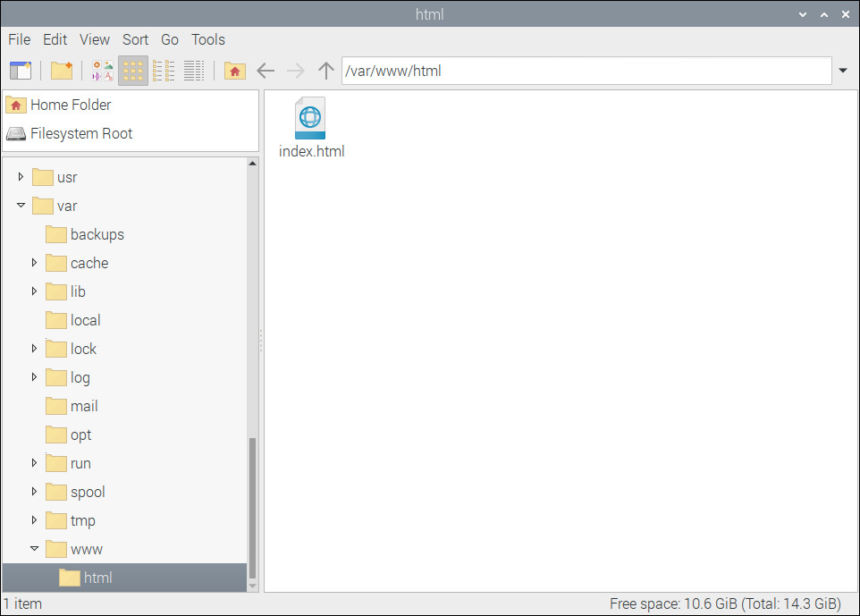This screenshot has width=860, height=616.
Task: Expand the lock folder
Action: [x=34, y=349]
